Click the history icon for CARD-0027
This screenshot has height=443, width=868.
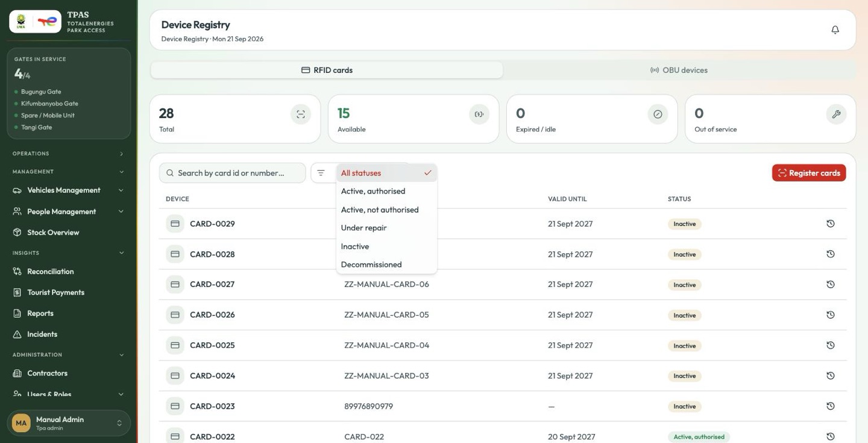pyautogui.click(x=830, y=284)
